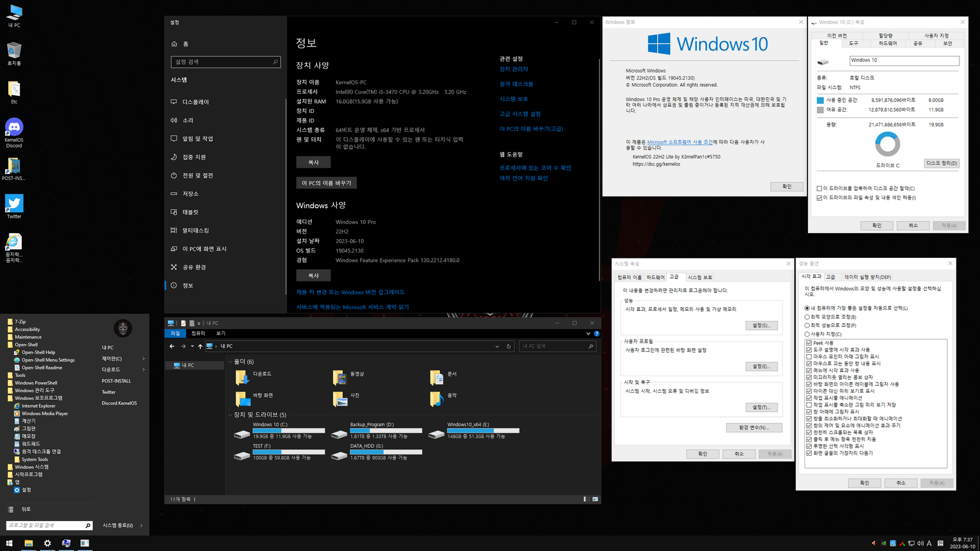Select 최적 모양으로 조정(B) radio button
The width and height of the screenshot is (980, 551).
point(807,317)
